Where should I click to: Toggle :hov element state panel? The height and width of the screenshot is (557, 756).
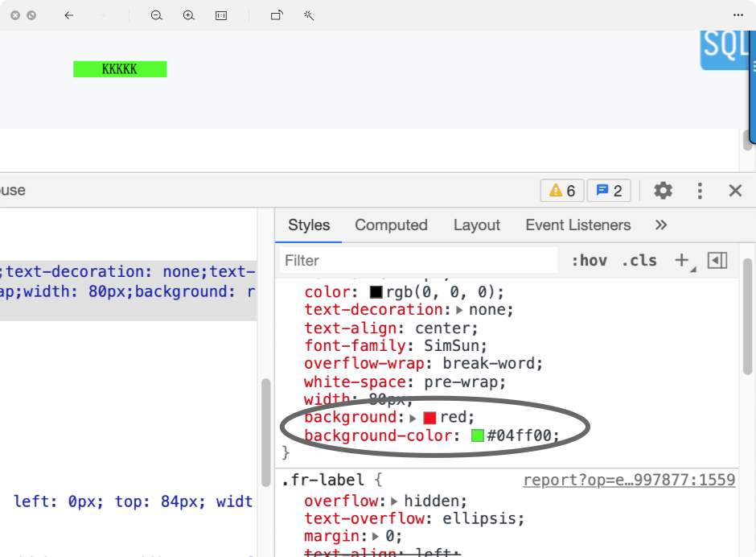[x=590, y=261]
